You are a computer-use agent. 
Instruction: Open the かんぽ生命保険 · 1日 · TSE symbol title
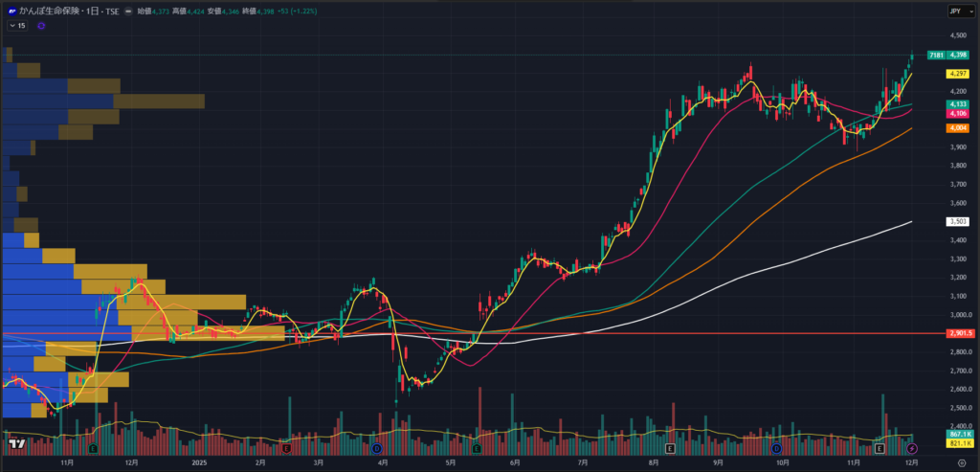tap(69, 11)
